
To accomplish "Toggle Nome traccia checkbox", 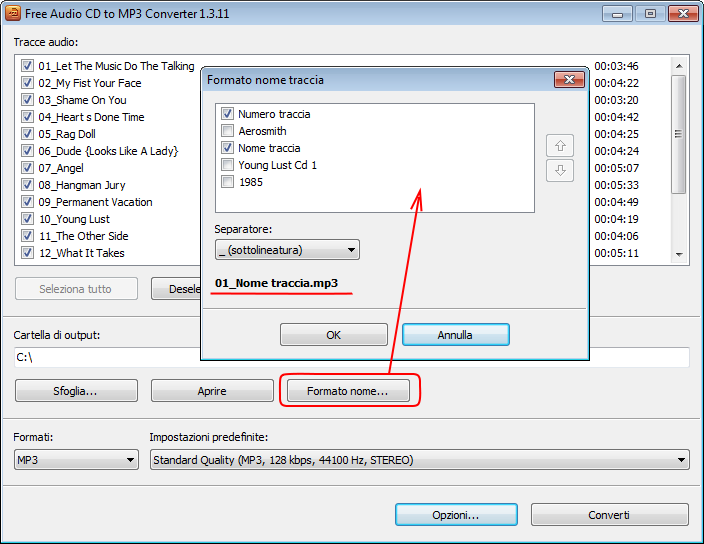I will [x=227, y=148].
